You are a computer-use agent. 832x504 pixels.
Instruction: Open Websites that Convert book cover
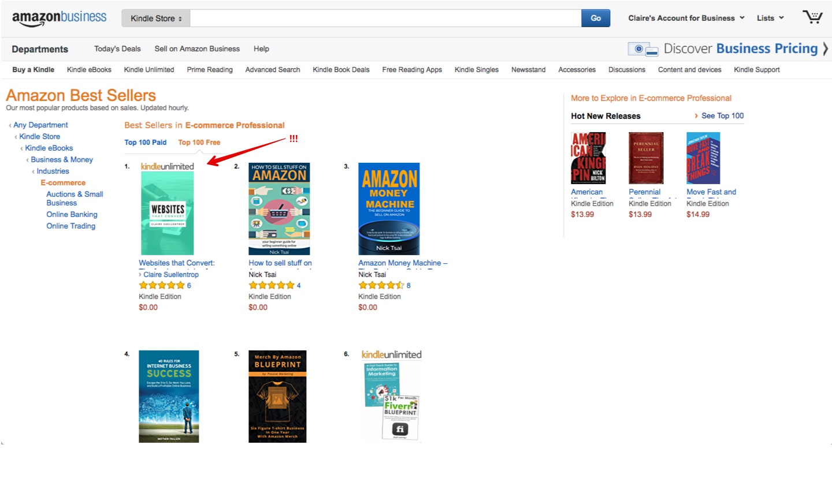(x=168, y=209)
